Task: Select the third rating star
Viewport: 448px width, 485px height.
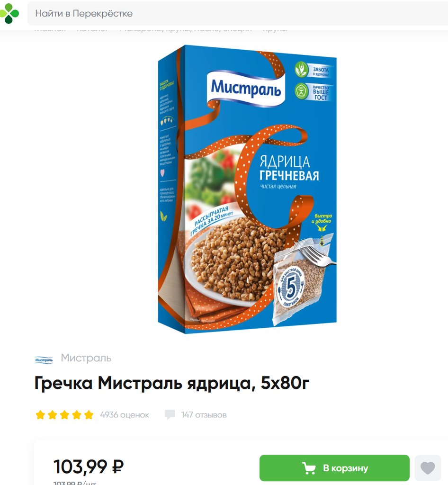Action: point(64,415)
